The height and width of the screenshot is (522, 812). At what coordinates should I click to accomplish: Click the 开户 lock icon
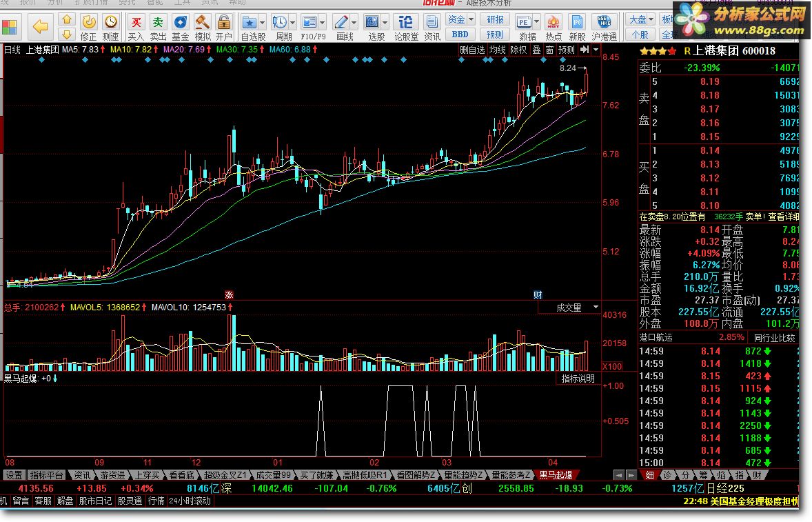[x=224, y=27]
